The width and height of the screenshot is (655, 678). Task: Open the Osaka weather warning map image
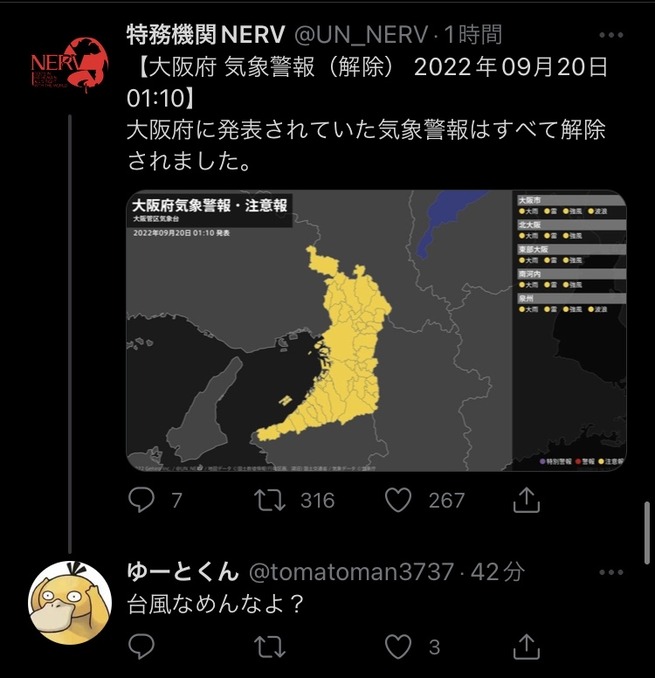pyautogui.click(x=376, y=330)
